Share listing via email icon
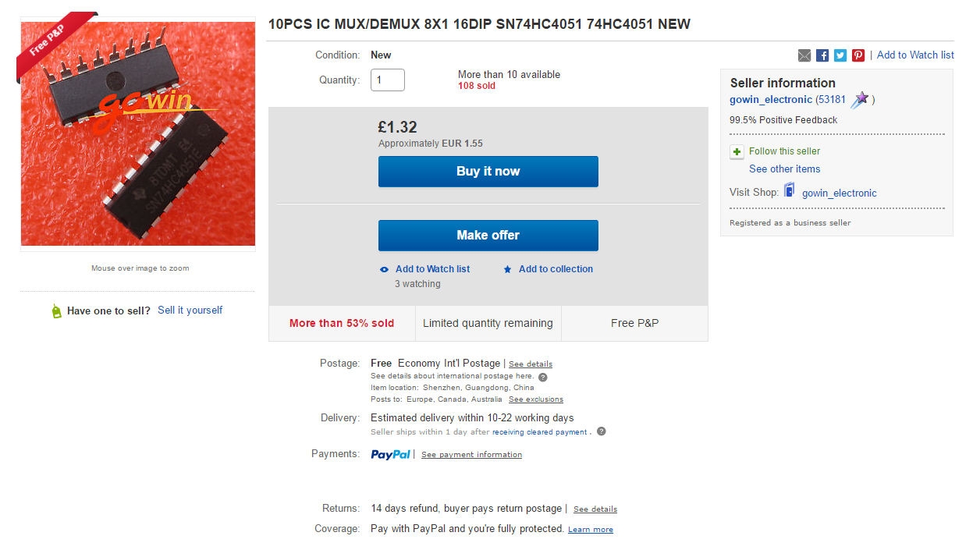 [x=804, y=55]
